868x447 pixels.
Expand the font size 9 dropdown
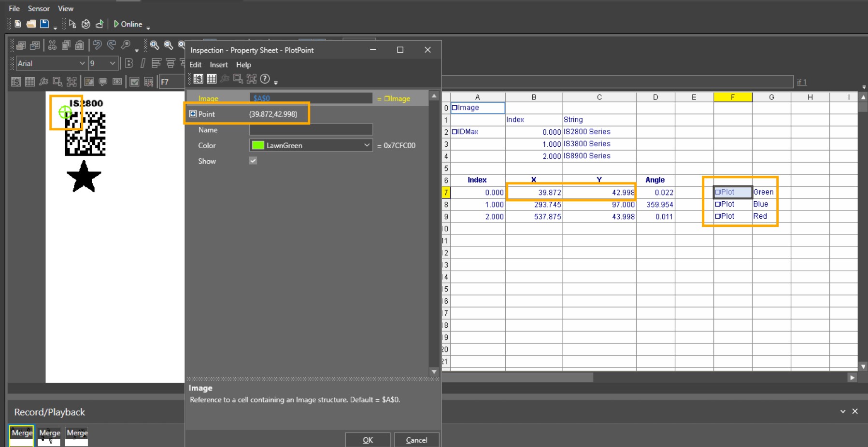(x=112, y=63)
